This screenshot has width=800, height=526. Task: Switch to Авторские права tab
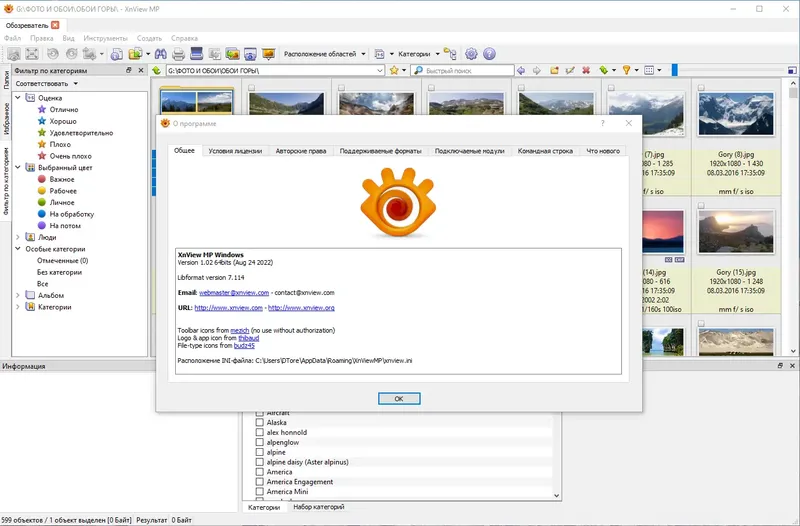301,151
